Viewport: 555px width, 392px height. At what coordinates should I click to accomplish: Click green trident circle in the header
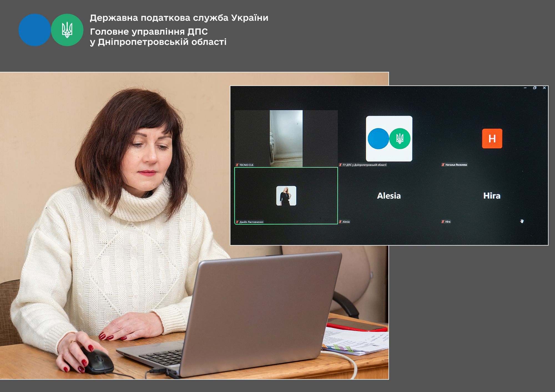coord(67,30)
